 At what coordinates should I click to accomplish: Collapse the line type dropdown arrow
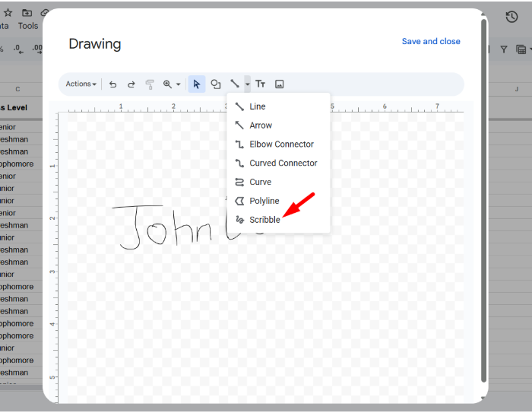[247, 84]
